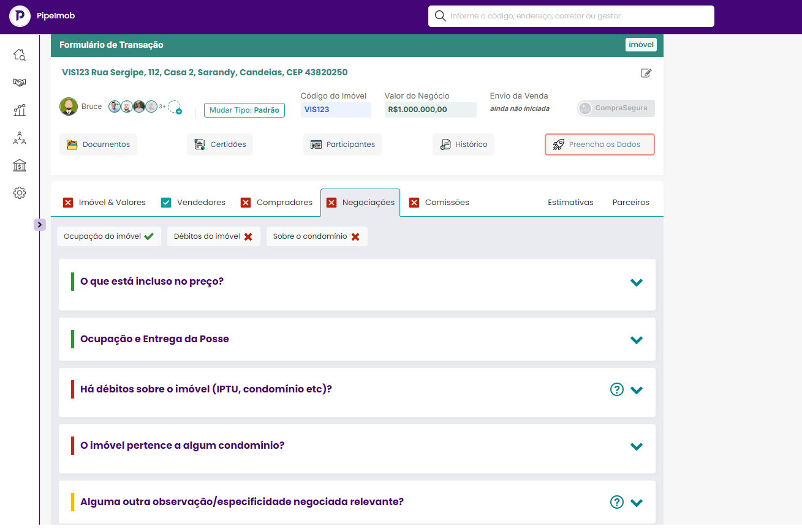
Task: Open the Certidões button
Action: coord(220,144)
